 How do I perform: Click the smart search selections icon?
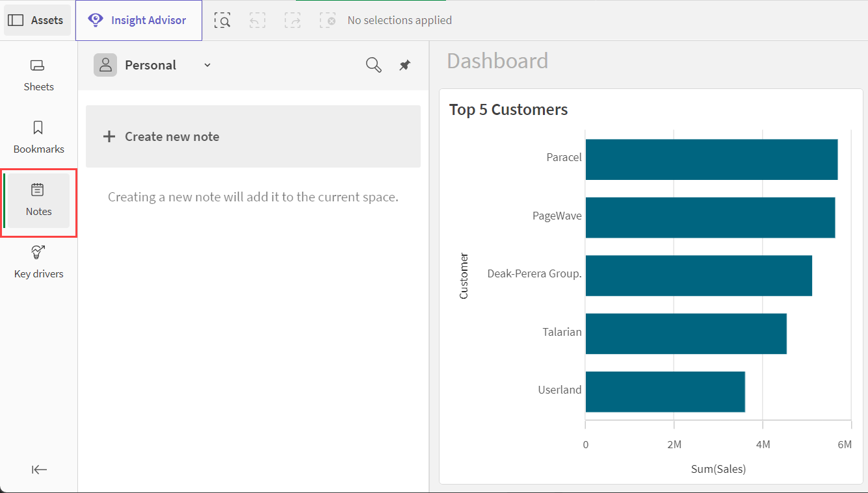223,20
